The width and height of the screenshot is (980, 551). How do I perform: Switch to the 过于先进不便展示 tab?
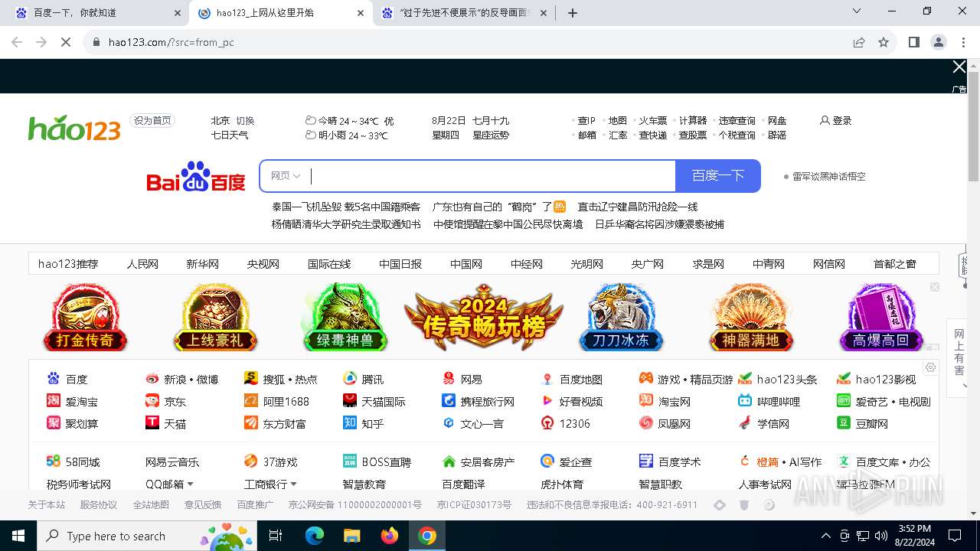[x=465, y=13]
